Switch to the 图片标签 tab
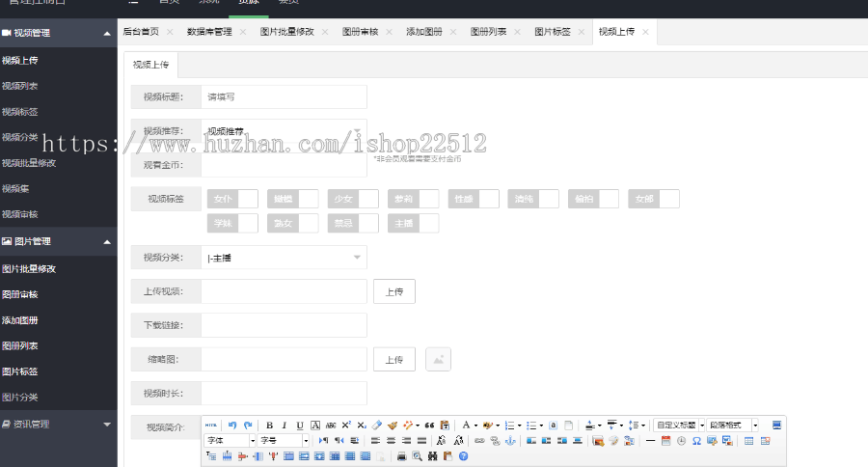This screenshot has height=467, width=868. click(x=553, y=32)
